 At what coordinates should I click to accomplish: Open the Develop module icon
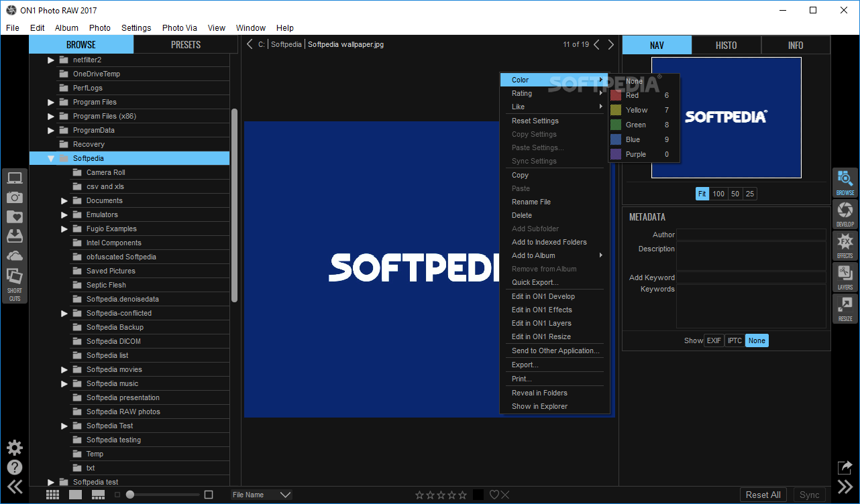coord(845,214)
